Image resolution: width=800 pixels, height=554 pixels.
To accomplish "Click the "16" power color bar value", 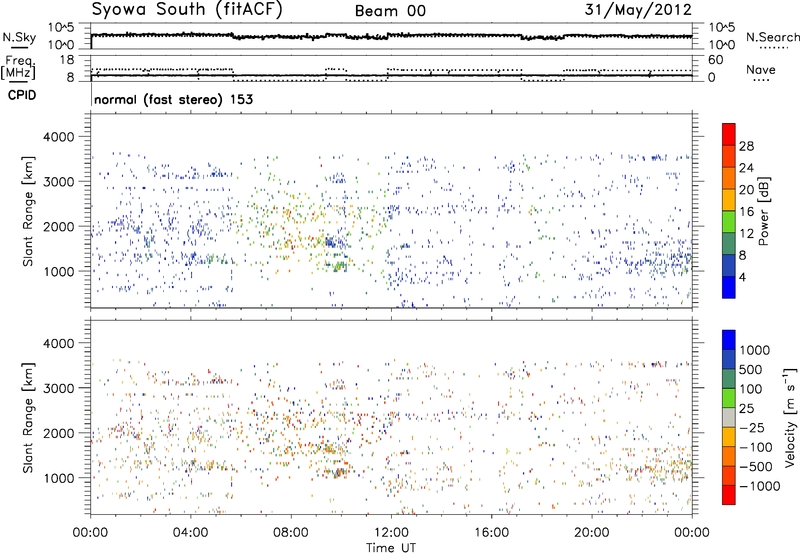I will click(x=746, y=212).
